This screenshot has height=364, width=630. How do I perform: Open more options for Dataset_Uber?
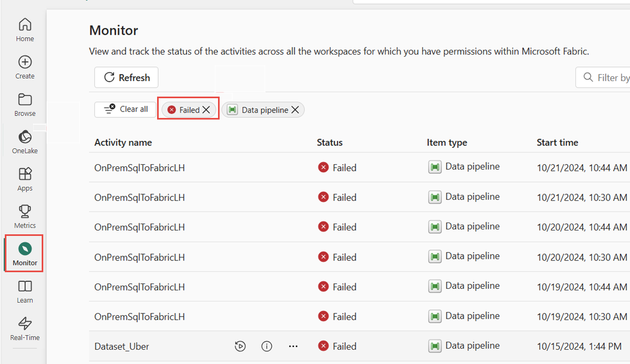click(293, 346)
